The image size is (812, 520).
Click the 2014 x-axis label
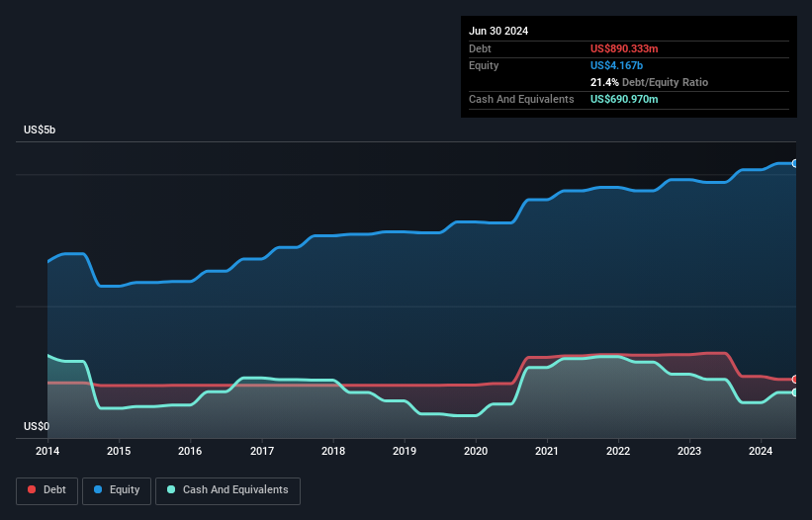[x=47, y=451]
